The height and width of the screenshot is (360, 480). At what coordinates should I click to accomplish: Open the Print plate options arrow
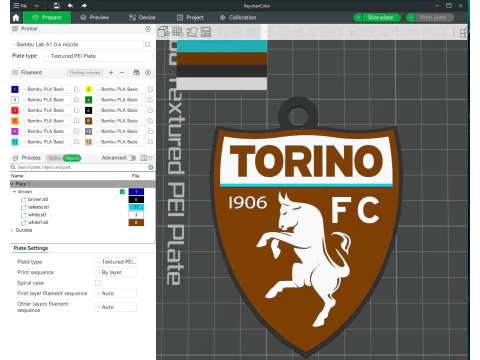[x=411, y=18]
